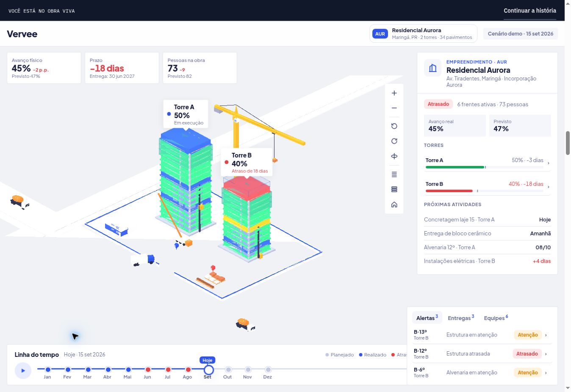Select the Jun timeline marker

coord(148,370)
